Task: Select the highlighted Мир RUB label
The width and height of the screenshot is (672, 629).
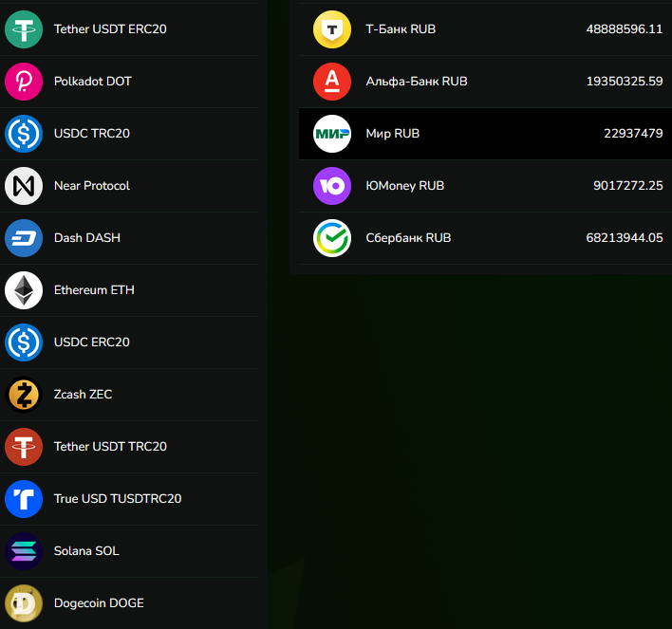Action: (393, 134)
